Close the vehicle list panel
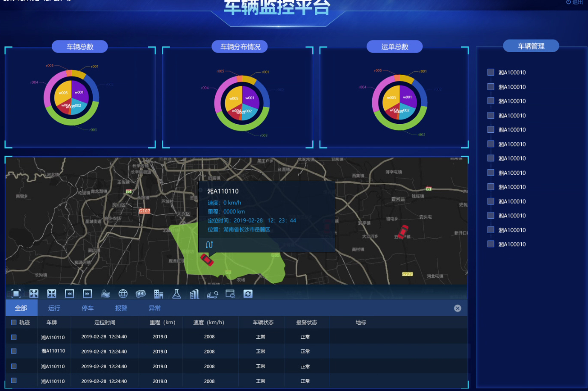588x391 pixels. [457, 308]
